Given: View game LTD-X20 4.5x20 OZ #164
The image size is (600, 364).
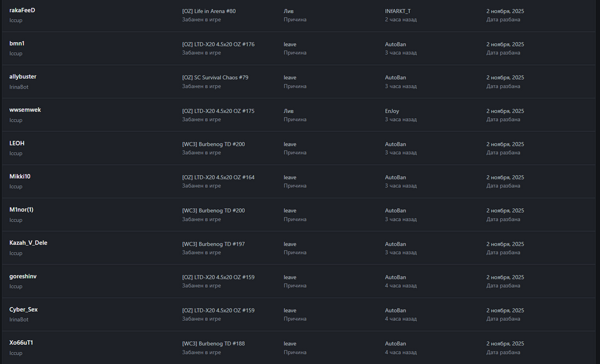Looking at the screenshot, I should pos(218,178).
